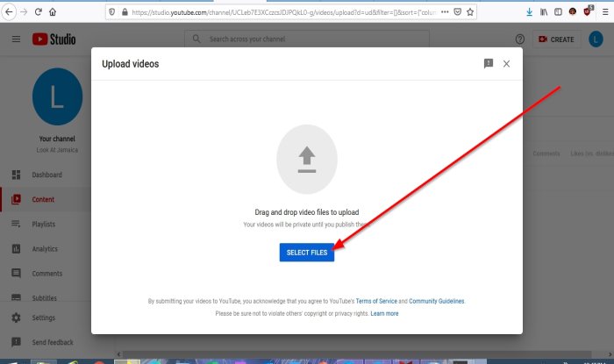This screenshot has width=614, height=364.
Task: Open the help question mark icon
Action: point(519,39)
